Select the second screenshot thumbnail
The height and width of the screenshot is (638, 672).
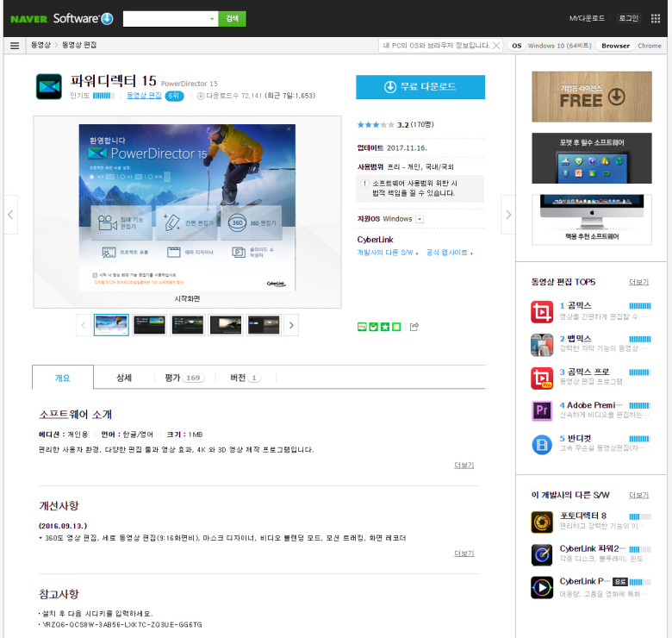[149, 325]
